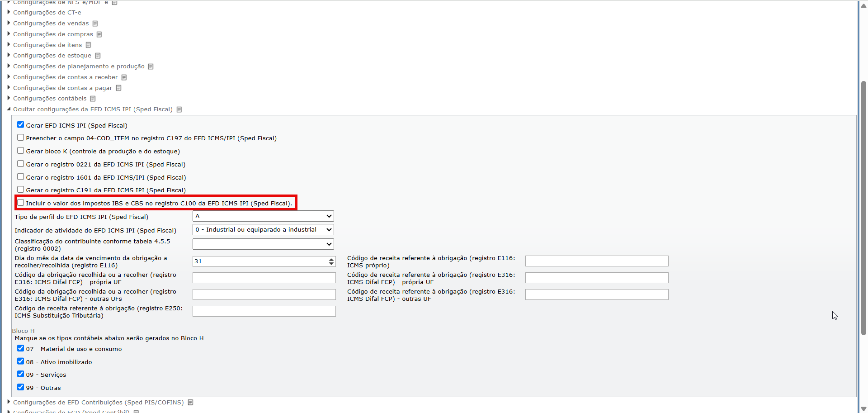Click the Configurações de contas a pagar label
This screenshot has width=868, height=413.
click(x=63, y=88)
